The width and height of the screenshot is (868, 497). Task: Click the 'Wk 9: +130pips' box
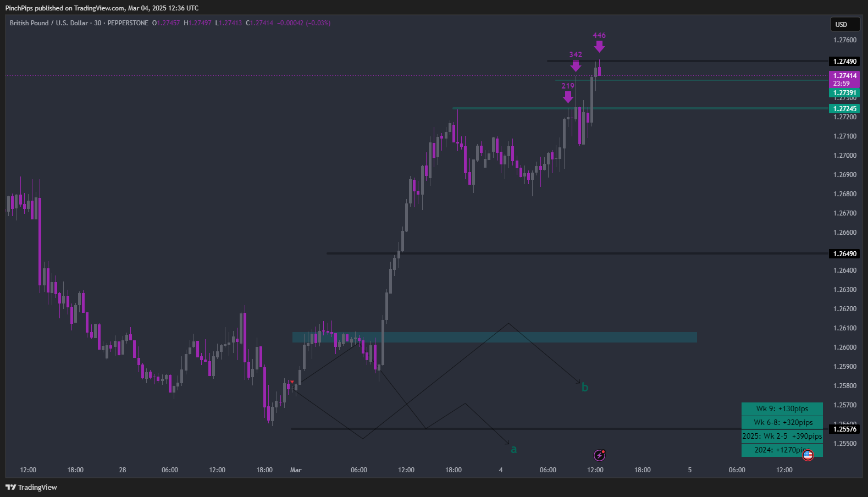tap(782, 409)
